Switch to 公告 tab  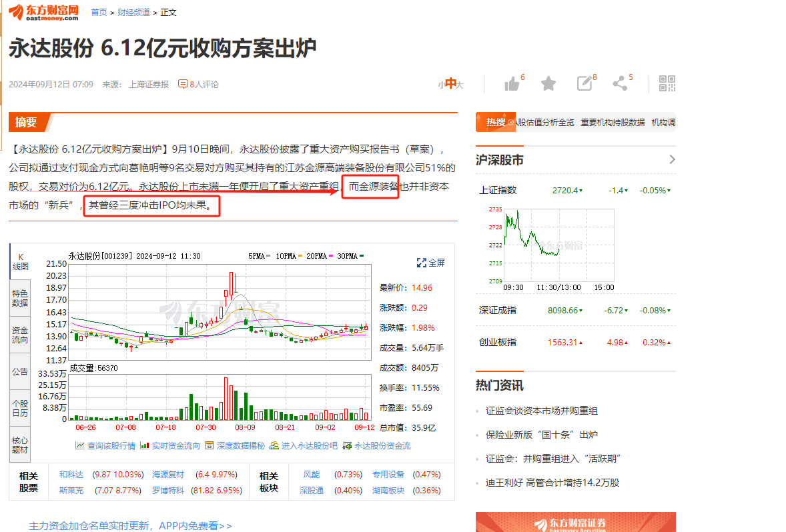point(20,372)
